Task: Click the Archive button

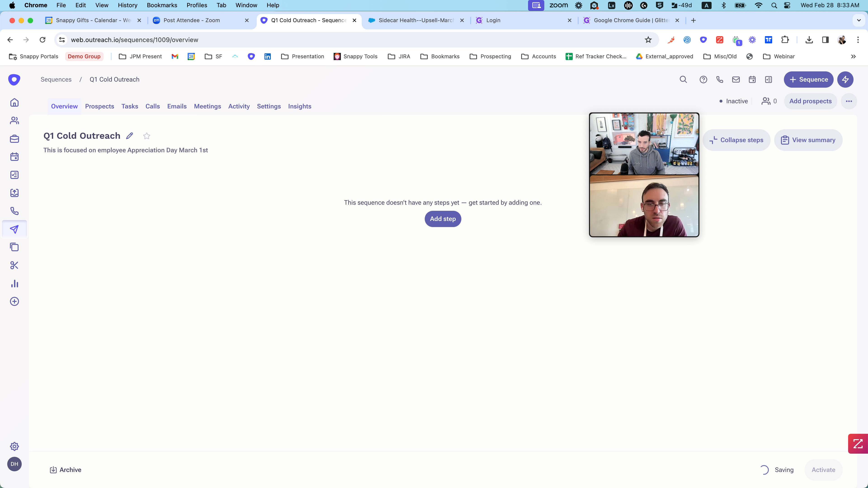Action: [x=65, y=470]
